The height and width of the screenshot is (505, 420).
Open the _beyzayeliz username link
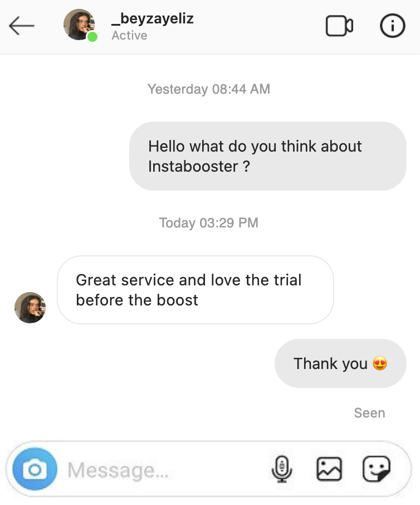pyautogui.click(x=153, y=18)
